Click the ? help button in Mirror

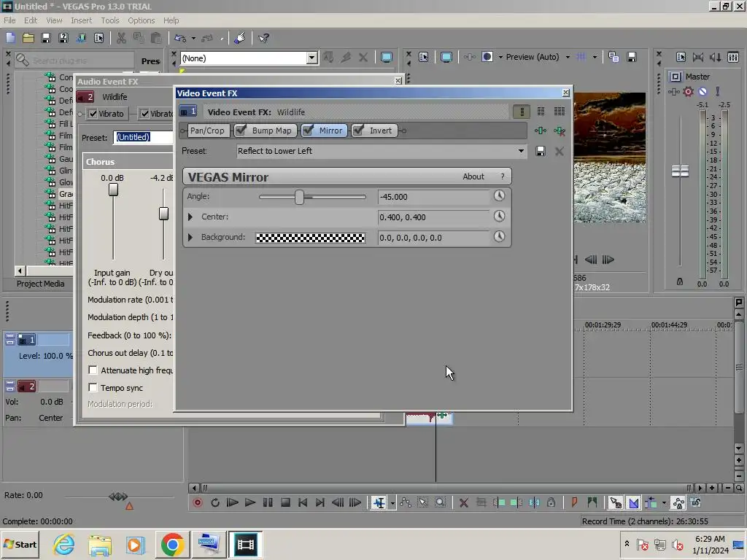(x=502, y=176)
